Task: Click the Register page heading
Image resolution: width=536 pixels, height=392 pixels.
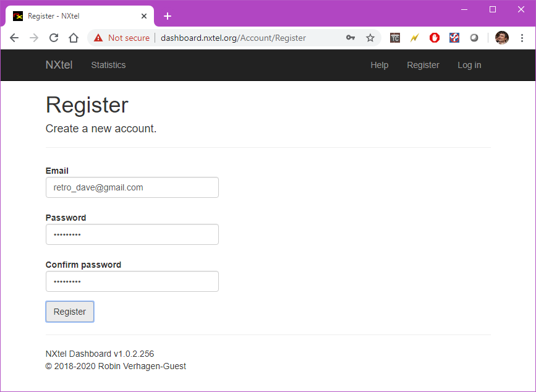Action: [87, 105]
